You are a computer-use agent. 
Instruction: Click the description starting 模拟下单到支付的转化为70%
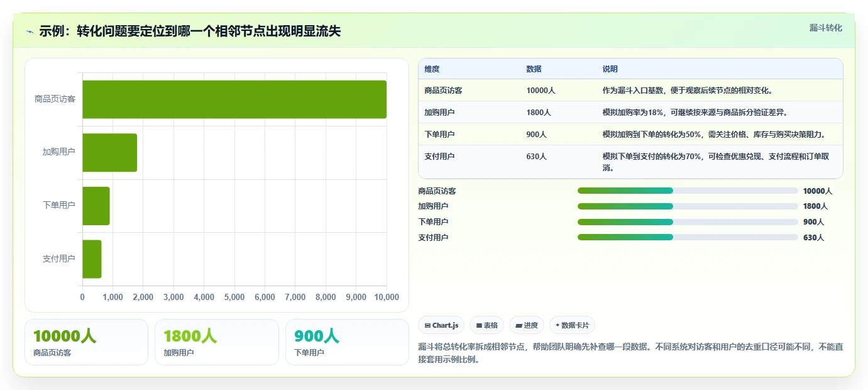[x=715, y=162]
